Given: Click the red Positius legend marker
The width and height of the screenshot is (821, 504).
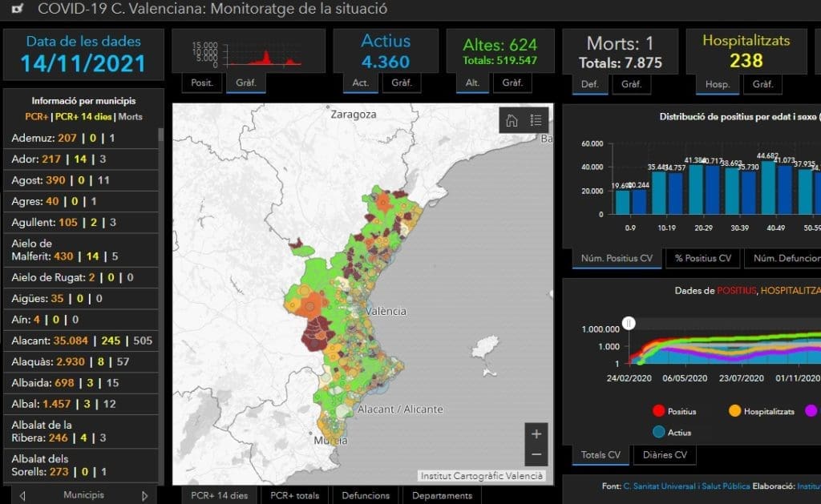Looking at the screenshot, I should click(x=659, y=411).
